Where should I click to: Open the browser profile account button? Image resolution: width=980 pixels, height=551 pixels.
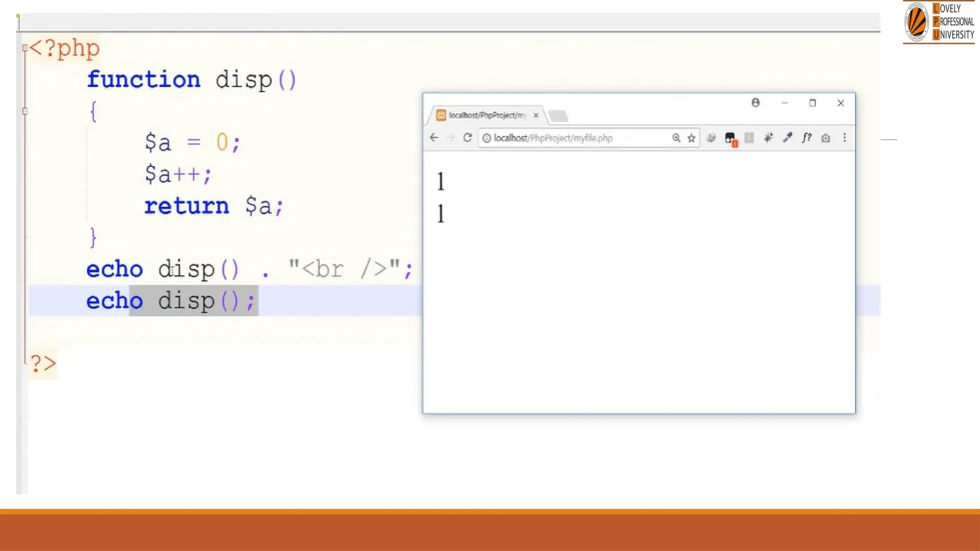(756, 103)
